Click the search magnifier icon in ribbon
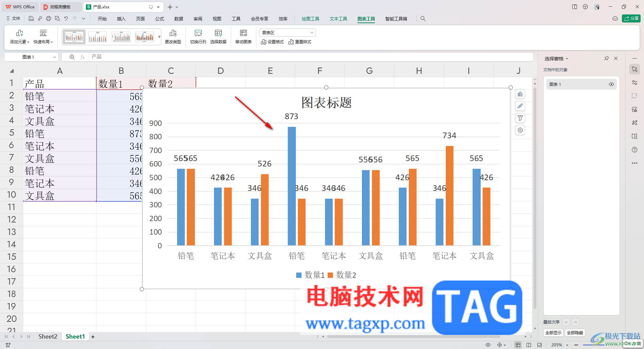This screenshot has height=349, width=644. [423, 19]
